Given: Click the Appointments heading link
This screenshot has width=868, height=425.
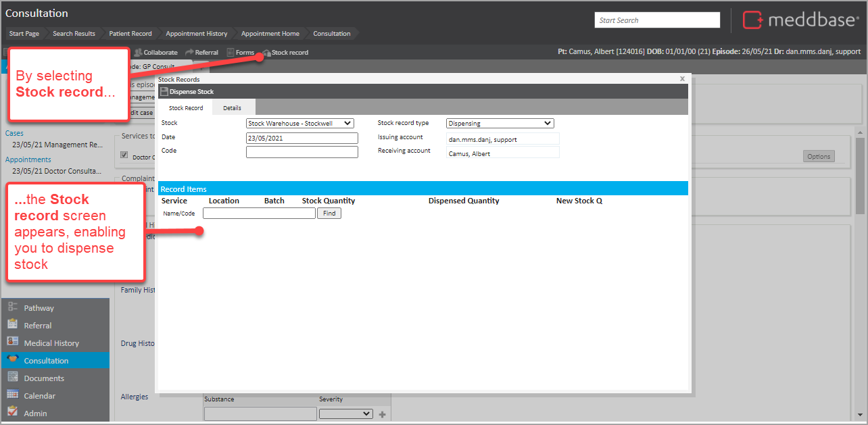Looking at the screenshot, I should tap(28, 159).
